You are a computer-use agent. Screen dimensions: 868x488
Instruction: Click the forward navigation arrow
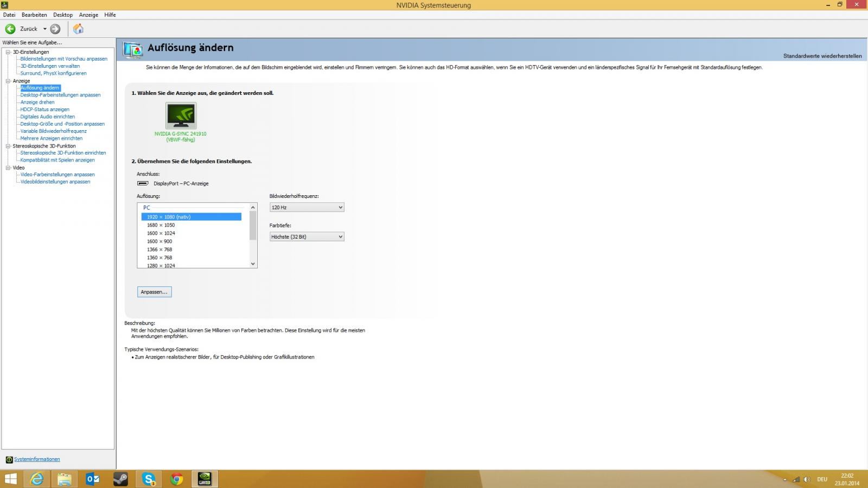pyautogui.click(x=55, y=29)
